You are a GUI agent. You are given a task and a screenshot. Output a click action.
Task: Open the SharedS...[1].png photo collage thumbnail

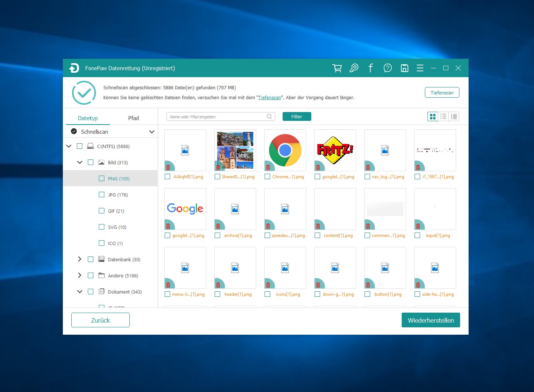point(235,150)
